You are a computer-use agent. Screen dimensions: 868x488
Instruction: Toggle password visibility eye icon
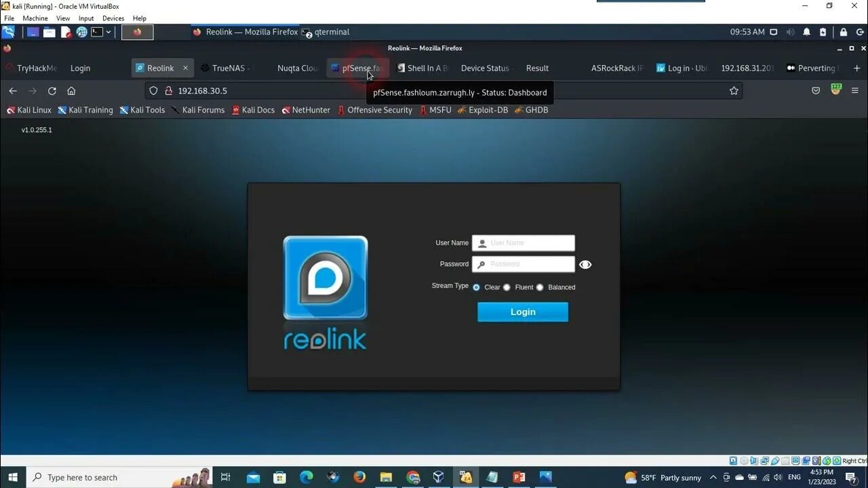pos(585,265)
